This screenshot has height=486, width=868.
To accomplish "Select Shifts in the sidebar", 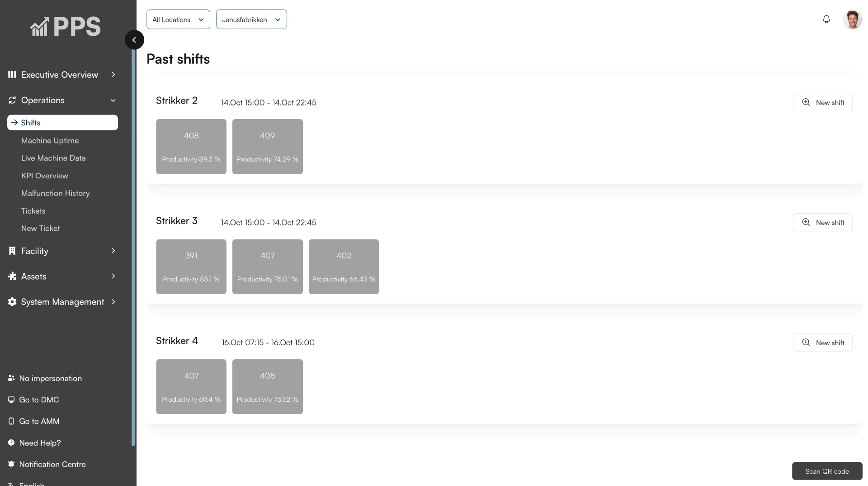I will pyautogui.click(x=62, y=123).
